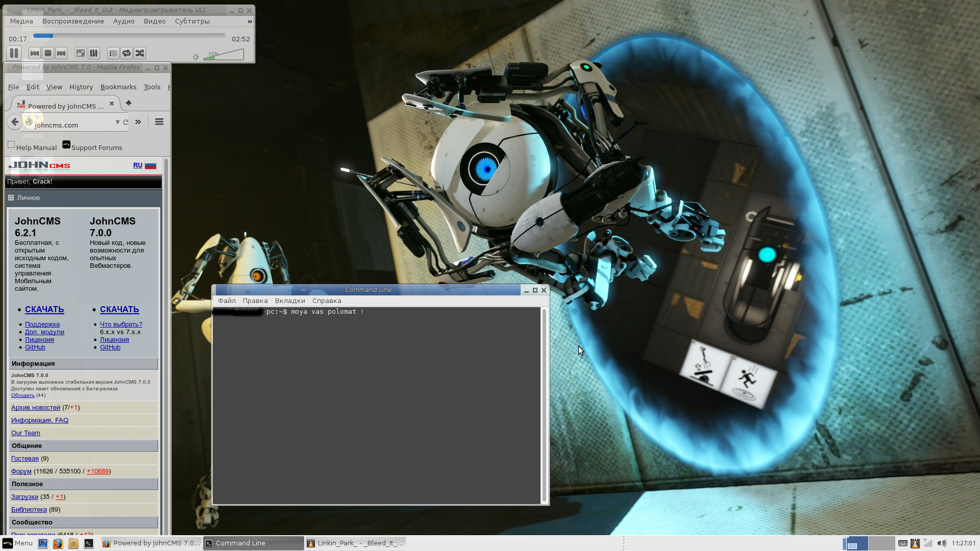This screenshot has height=551, width=980.
Task: Open a new Firefox tab
Action: click(129, 103)
